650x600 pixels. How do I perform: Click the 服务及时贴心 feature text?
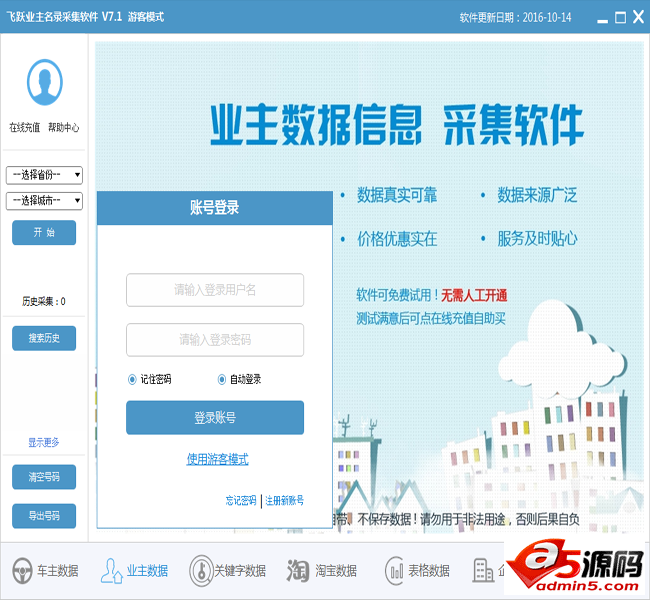click(537, 238)
